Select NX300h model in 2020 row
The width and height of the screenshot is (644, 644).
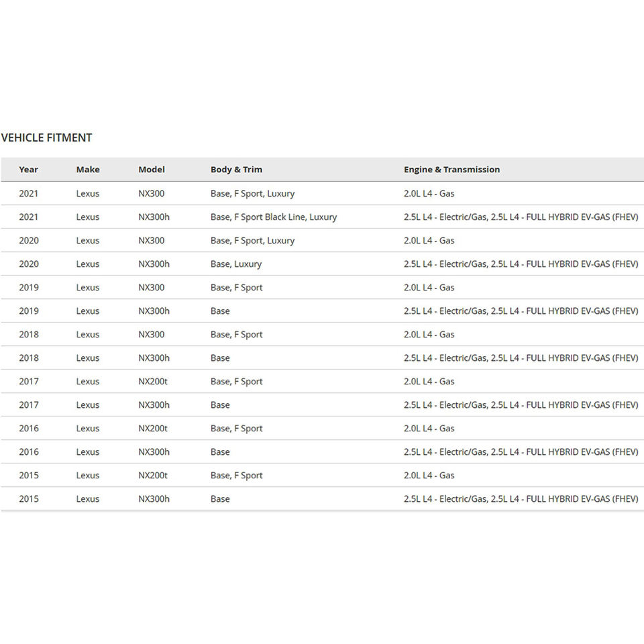[154, 264]
